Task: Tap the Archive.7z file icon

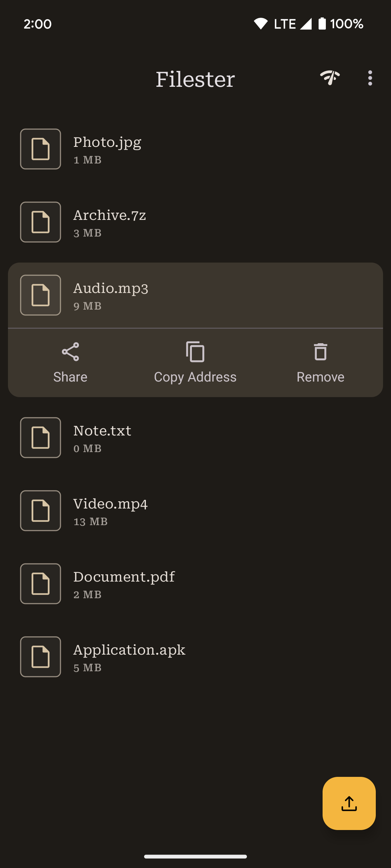Action: [41, 222]
